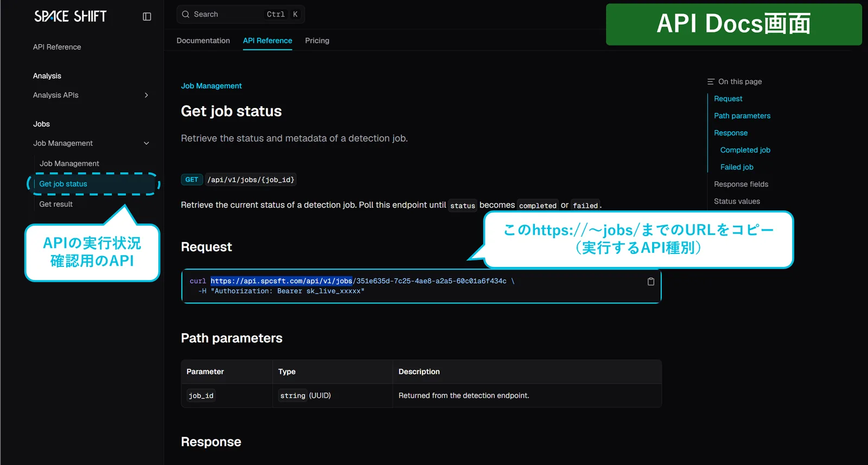
Task: Open API Reference in the sidebar
Action: coord(57,47)
